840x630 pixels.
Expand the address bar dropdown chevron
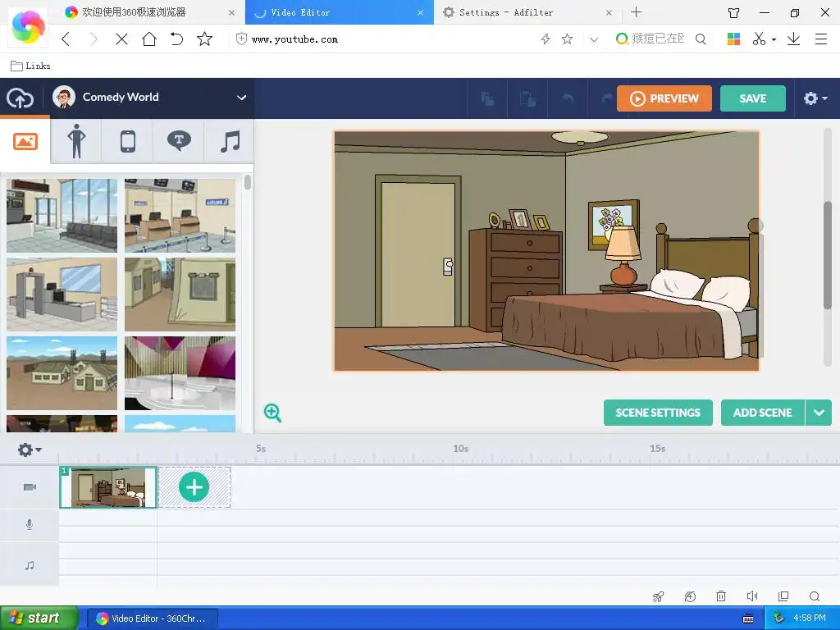(x=594, y=39)
